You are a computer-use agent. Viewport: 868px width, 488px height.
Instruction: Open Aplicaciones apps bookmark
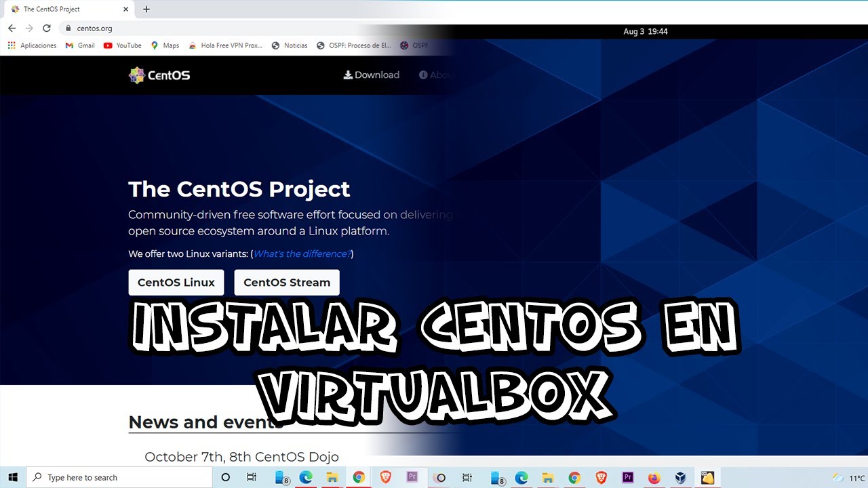(32, 45)
